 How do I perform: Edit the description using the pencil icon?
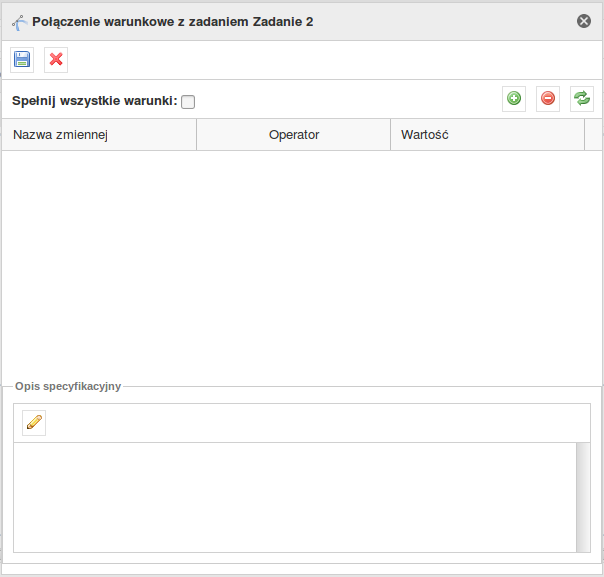click(34, 423)
